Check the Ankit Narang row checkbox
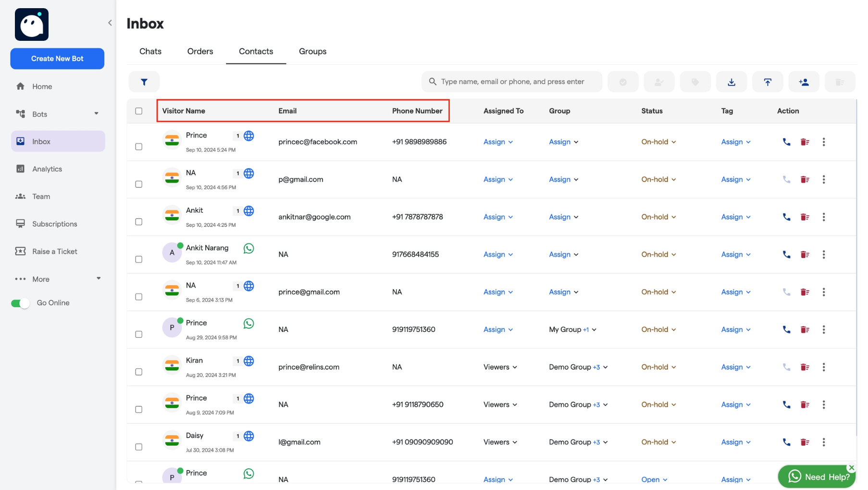The image size is (868, 490). tap(138, 259)
